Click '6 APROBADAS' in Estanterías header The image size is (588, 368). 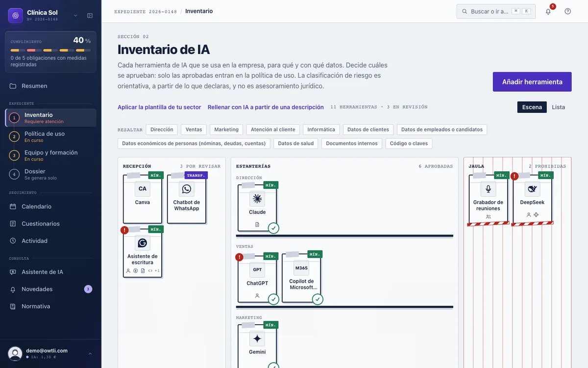click(x=436, y=166)
